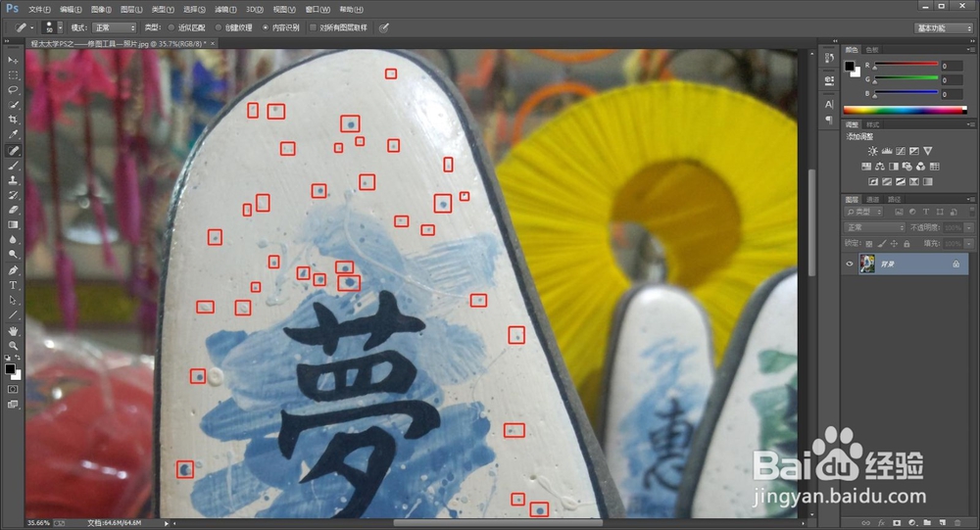Click tablet pressure size icon in options bar
This screenshot has width=980, height=530.
384,27
